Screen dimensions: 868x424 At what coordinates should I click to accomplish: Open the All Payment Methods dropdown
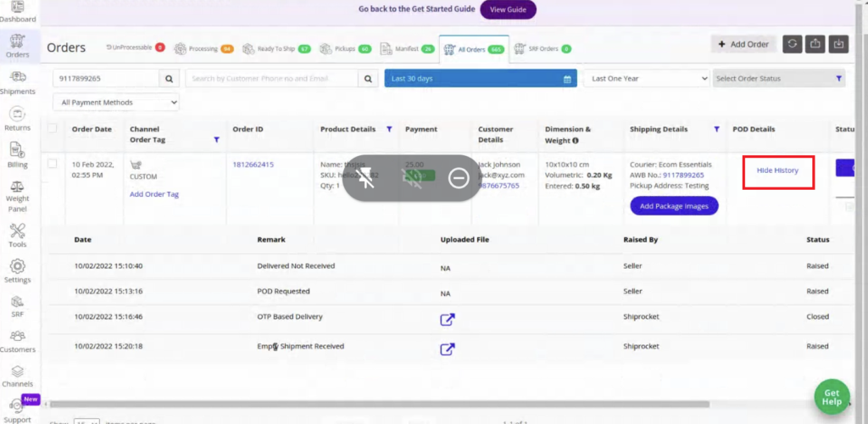click(x=116, y=103)
